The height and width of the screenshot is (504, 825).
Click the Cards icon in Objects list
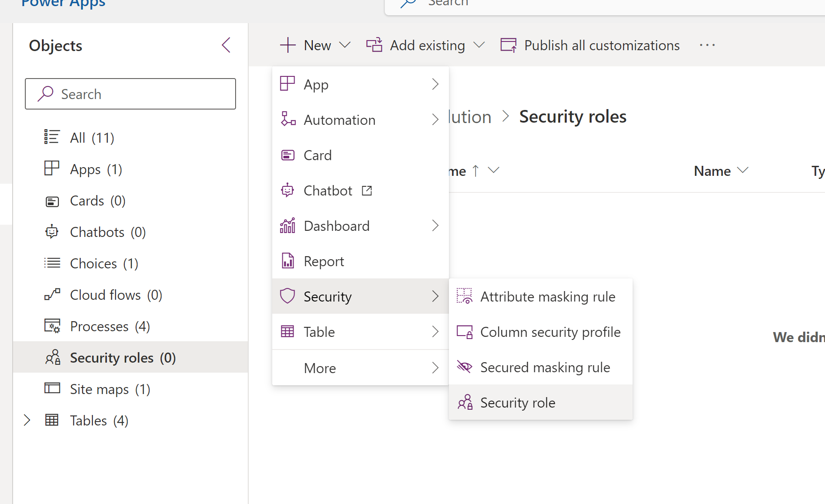coord(52,201)
